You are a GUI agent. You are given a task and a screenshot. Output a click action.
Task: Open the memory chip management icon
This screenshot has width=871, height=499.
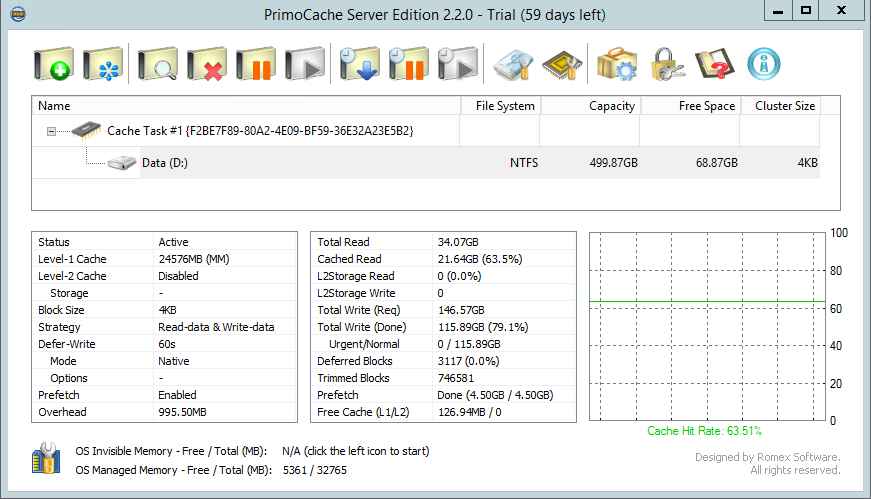562,65
